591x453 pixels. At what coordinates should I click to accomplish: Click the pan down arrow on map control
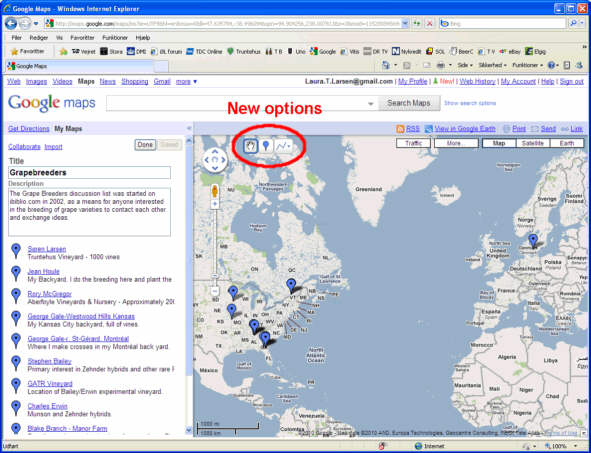coord(214,168)
